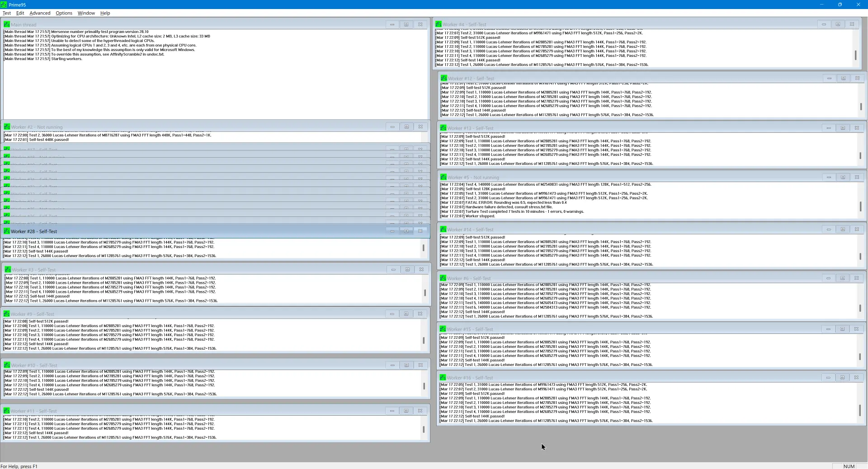Click the 'Worker stopped.' log line
This screenshot has width=868, height=469.
[x=467, y=216]
